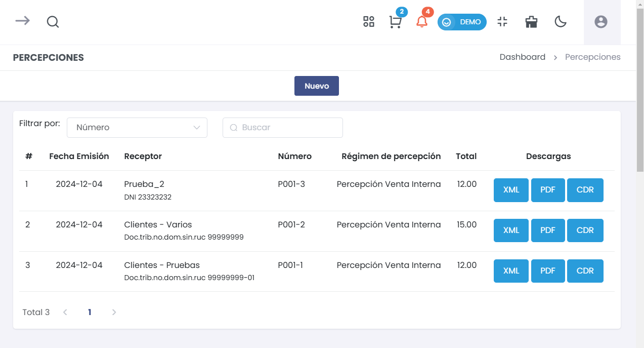This screenshot has width=644, height=348.
Task: Select page 1 in pagination
Action: pos(90,313)
